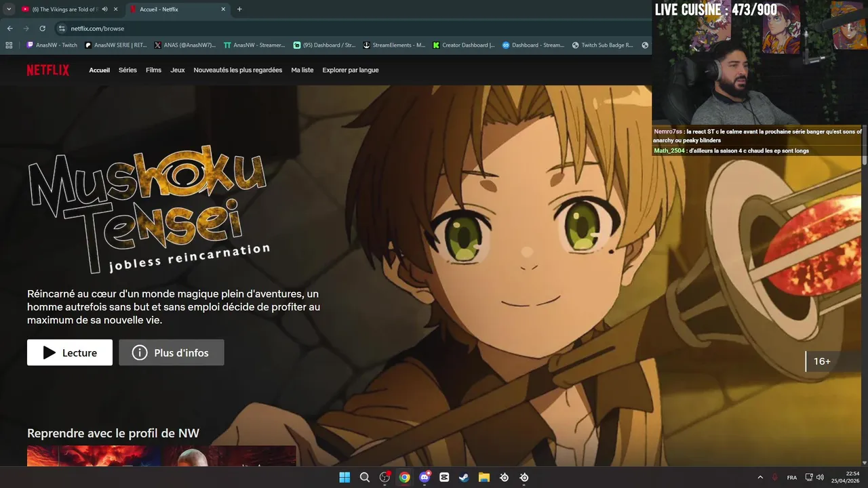Open the tab search dropdown
Viewport: 868px width, 488px height.
coord(9,9)
